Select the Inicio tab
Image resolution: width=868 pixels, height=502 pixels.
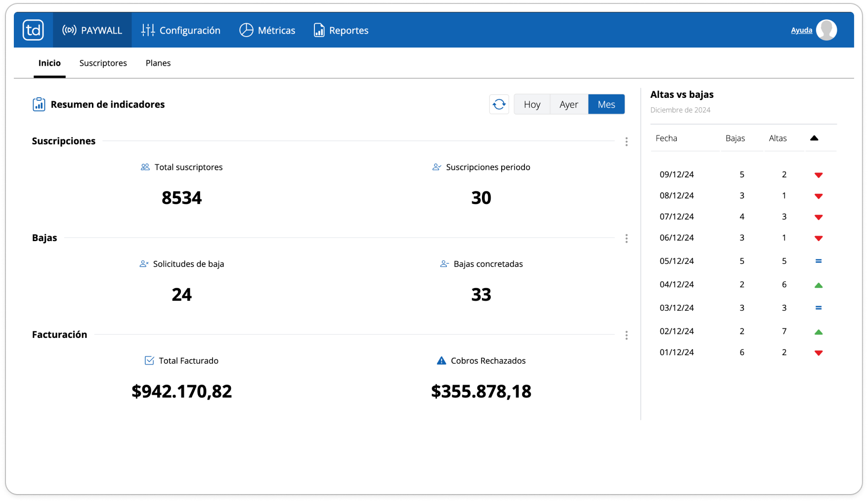tap(49, 63)
